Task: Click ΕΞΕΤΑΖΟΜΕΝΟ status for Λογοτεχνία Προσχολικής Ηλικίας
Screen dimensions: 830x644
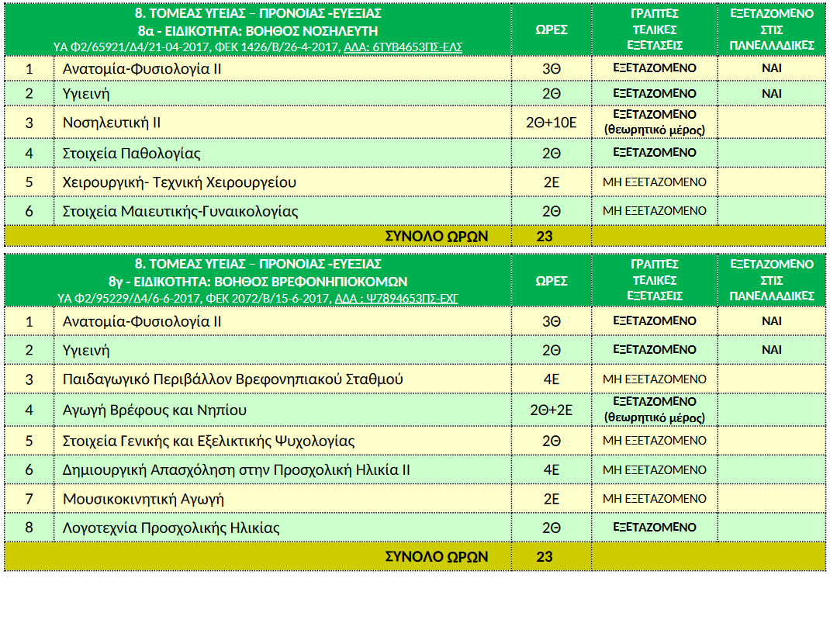Action: point(655,528)
